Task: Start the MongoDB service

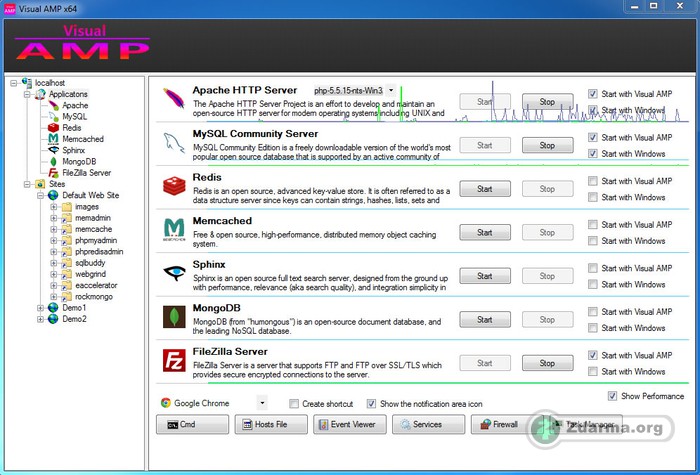Action: [485, 320]
